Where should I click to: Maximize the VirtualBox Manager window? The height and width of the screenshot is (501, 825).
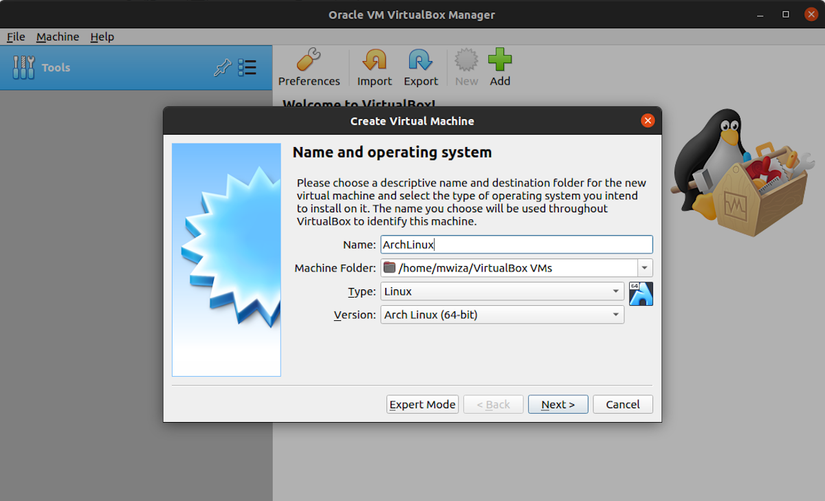coord(786,14)
